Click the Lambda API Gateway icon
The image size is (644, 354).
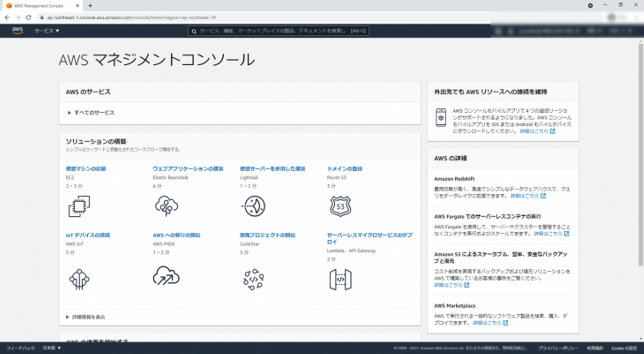click(340, 279)
